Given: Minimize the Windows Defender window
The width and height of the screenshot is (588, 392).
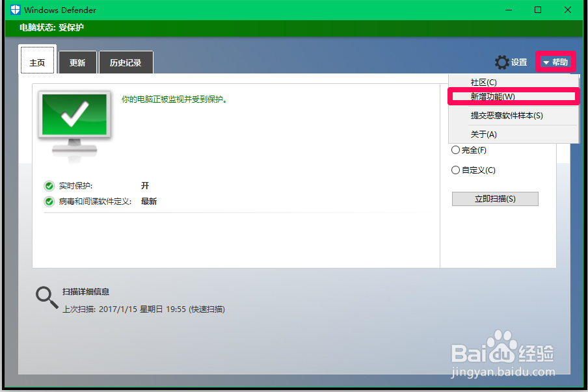Looking at the screenshot, I should pos(509,10).
